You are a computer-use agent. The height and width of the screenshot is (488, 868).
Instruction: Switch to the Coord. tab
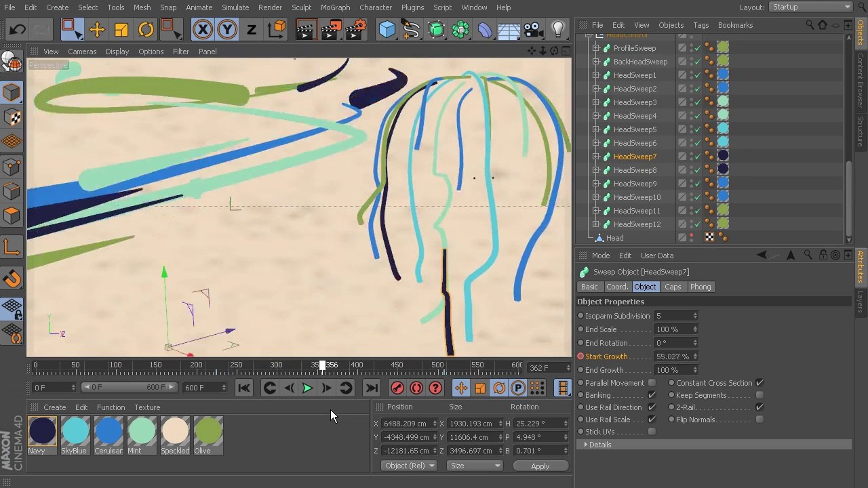tap(616, 287)
